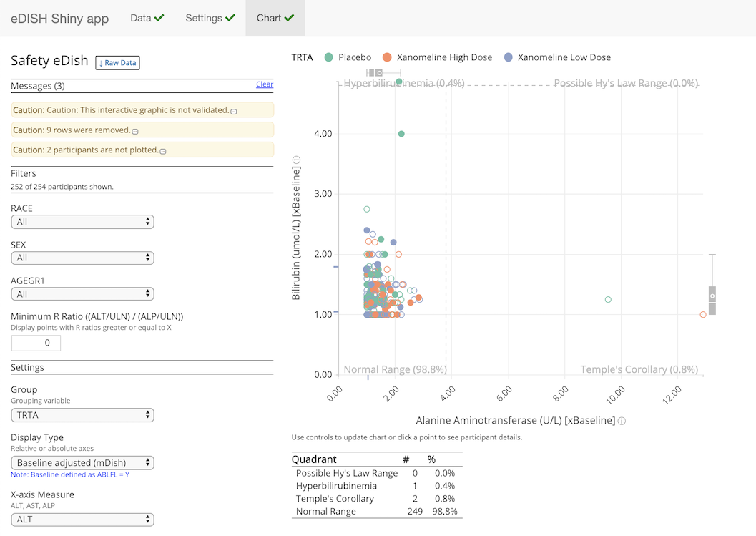The image size is (756, 536).
Task: Click the Minimum R Ratio input field
Action: click(x=36, y=343)
